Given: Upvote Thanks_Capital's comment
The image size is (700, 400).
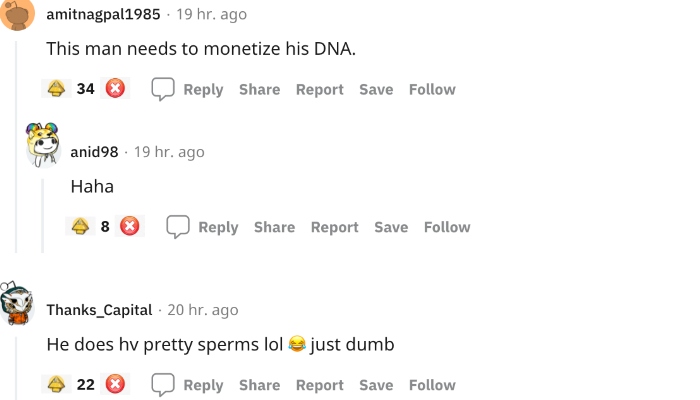Looking at the screenshot, I should pyautogui.click(x=57, y=385).
